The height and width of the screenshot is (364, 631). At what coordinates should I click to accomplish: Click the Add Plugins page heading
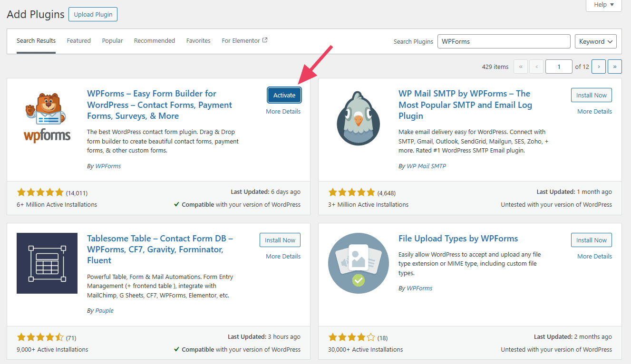[x=36, y=14]
